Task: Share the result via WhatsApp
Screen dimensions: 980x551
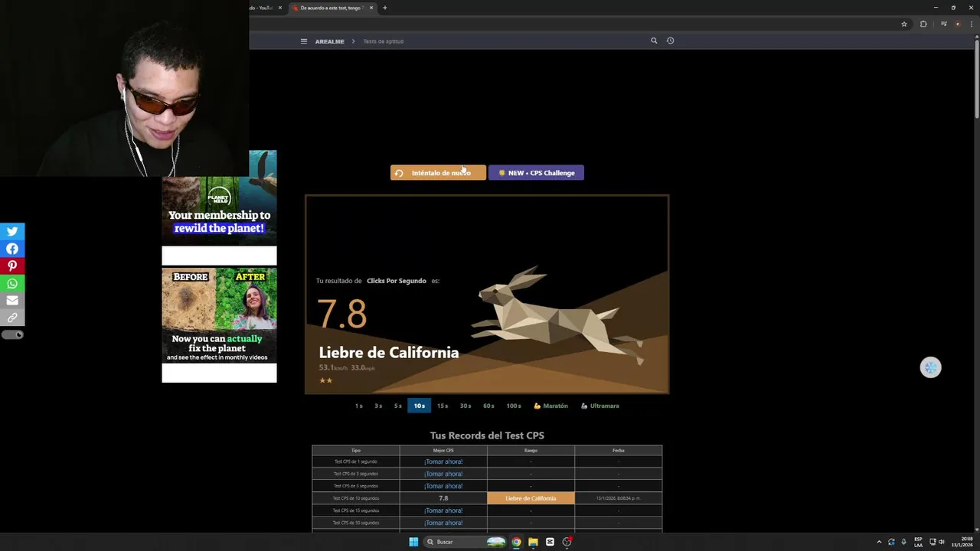Action: pos(12,283)
